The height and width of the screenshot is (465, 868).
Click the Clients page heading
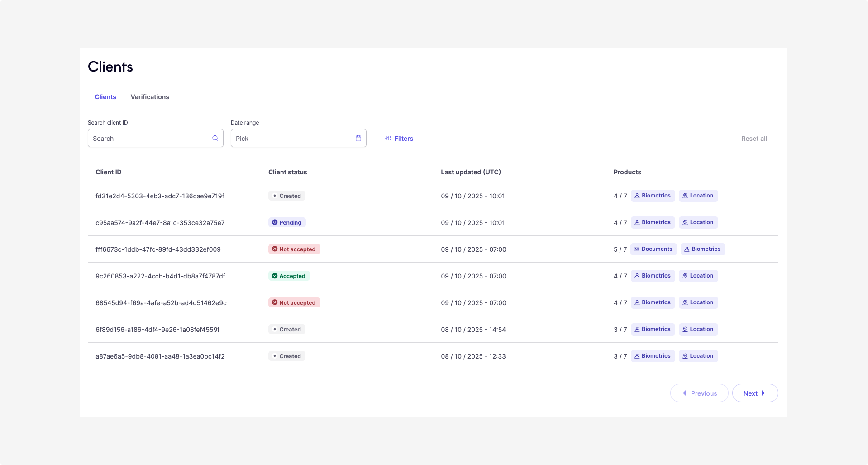(x=110, y=67)
